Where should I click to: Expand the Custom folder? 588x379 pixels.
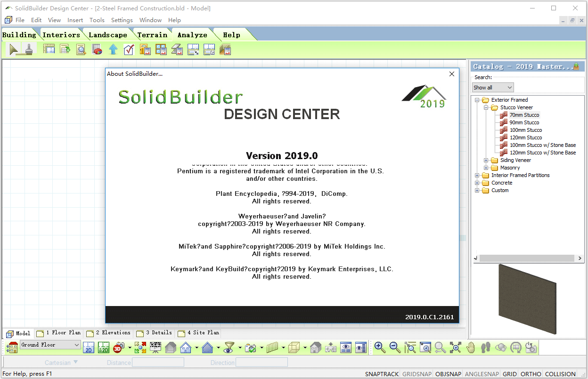tap(477, 190)
